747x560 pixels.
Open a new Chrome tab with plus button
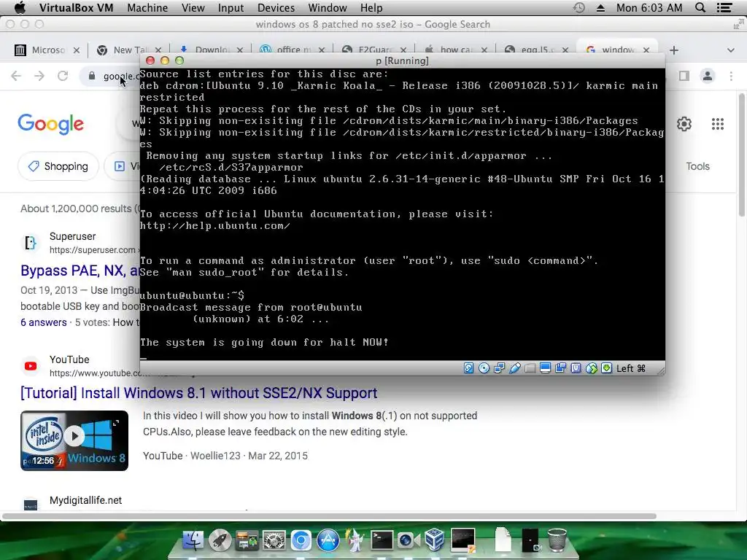(673, 50)
